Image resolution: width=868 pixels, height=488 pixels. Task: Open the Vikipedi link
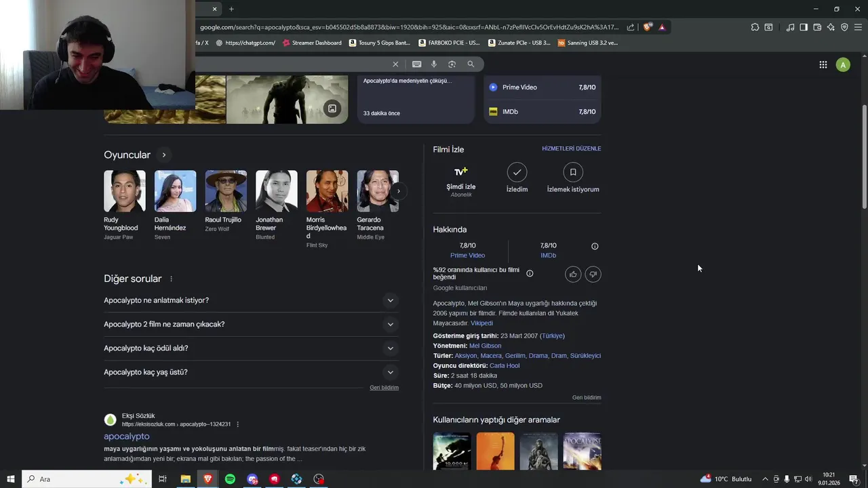coord(482,323)
